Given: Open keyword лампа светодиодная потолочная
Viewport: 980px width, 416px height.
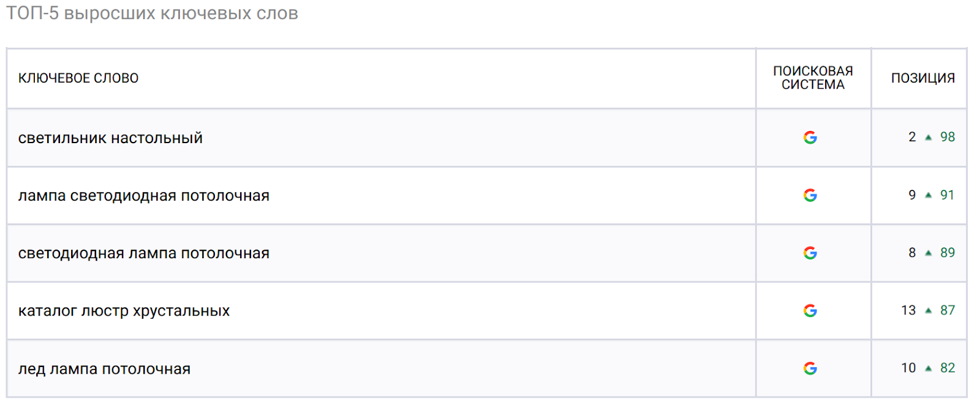Looking at the screenshot, I should coord(144,196).
